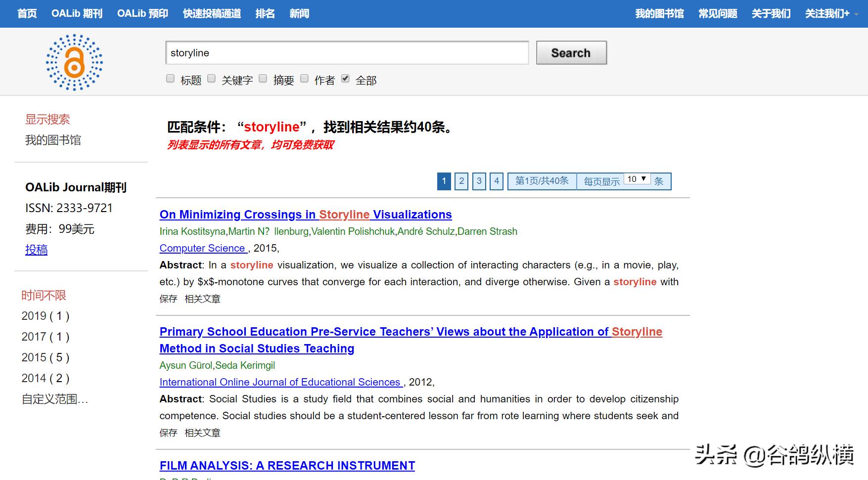Go to results page 2

(461, 181)
